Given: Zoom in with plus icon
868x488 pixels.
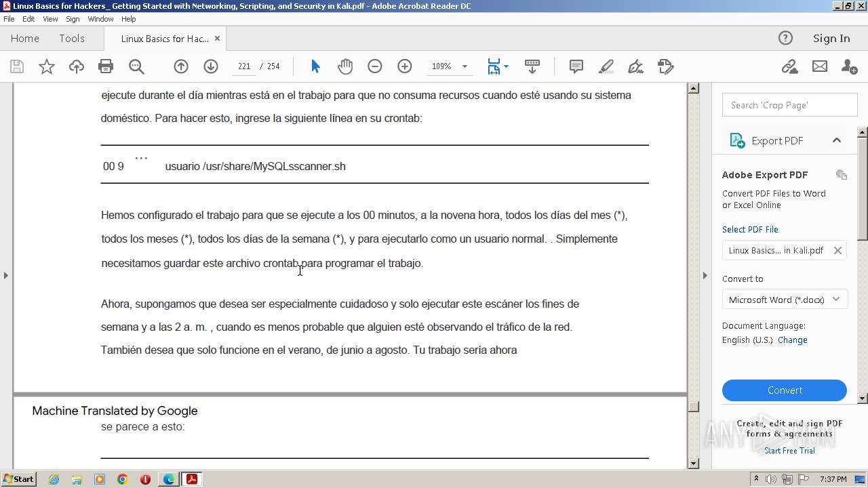Looking at the screenshot, I should (x=405, y=66).
